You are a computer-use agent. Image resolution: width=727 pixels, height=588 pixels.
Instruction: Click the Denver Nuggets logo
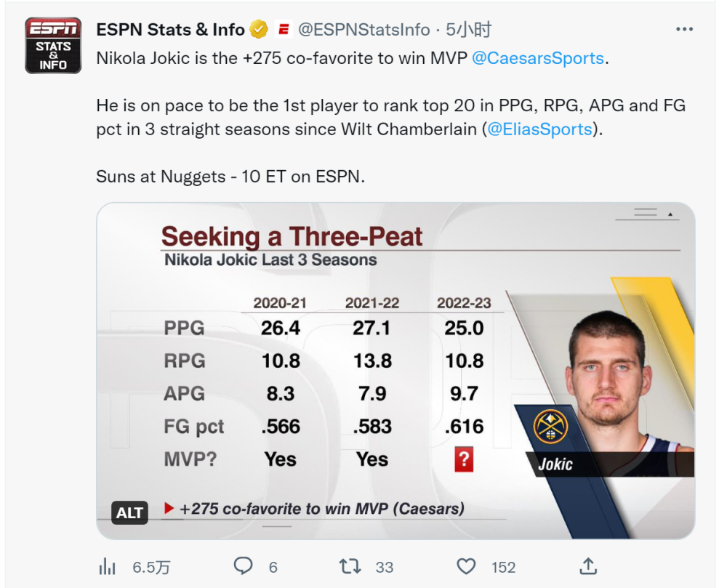tap(550, 427)
